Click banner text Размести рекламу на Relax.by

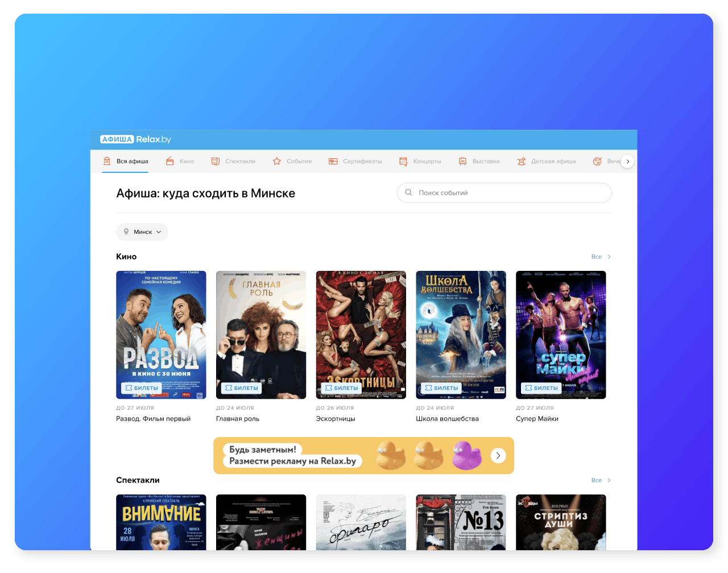pos(292,461)
